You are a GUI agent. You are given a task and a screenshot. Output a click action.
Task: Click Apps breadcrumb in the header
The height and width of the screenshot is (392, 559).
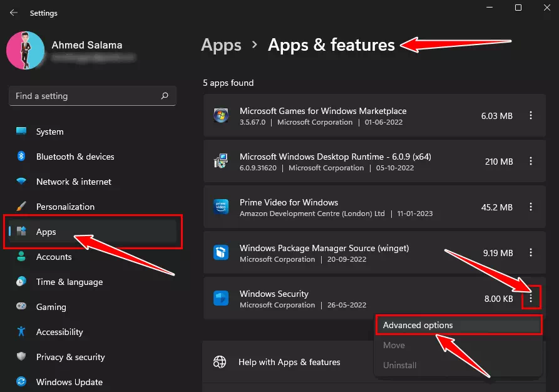coord(221,45)
